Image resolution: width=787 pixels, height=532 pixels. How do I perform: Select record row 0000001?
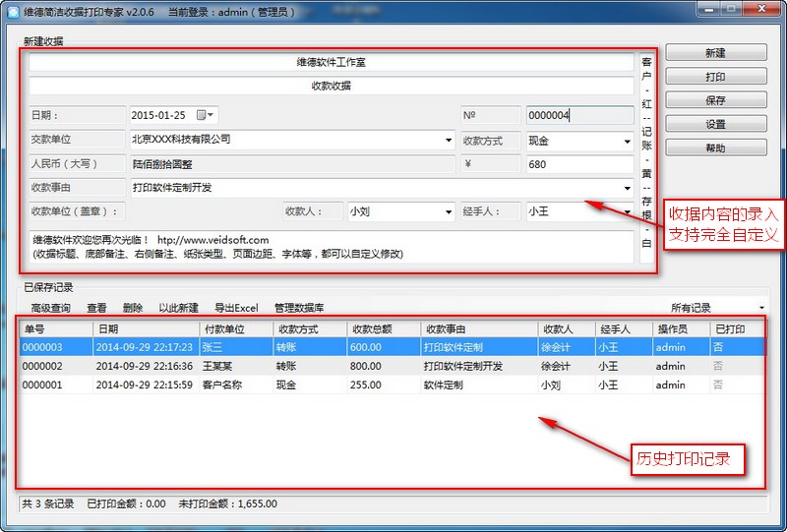(x=393, y=384)
